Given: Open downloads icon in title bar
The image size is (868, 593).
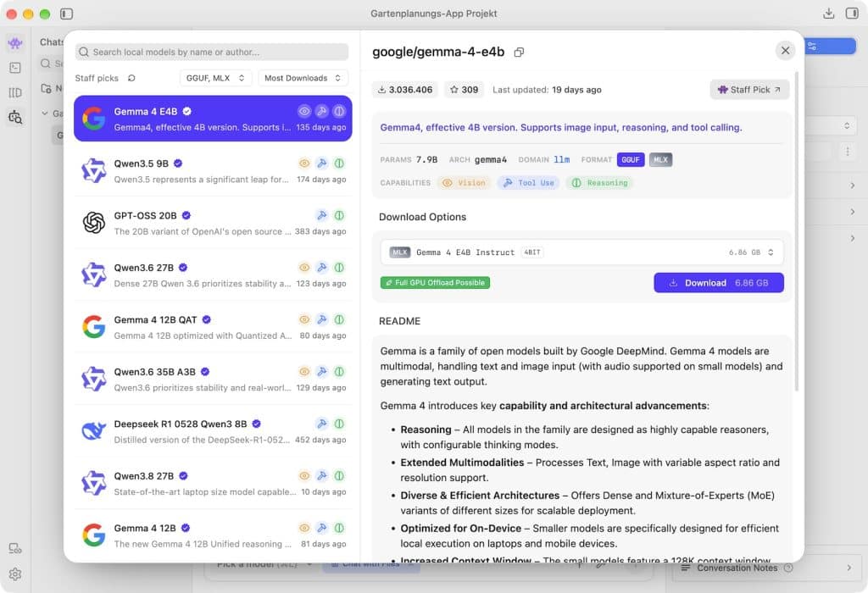Looking at the screenshot, I should pyautogui.click(x=828, y=14).
